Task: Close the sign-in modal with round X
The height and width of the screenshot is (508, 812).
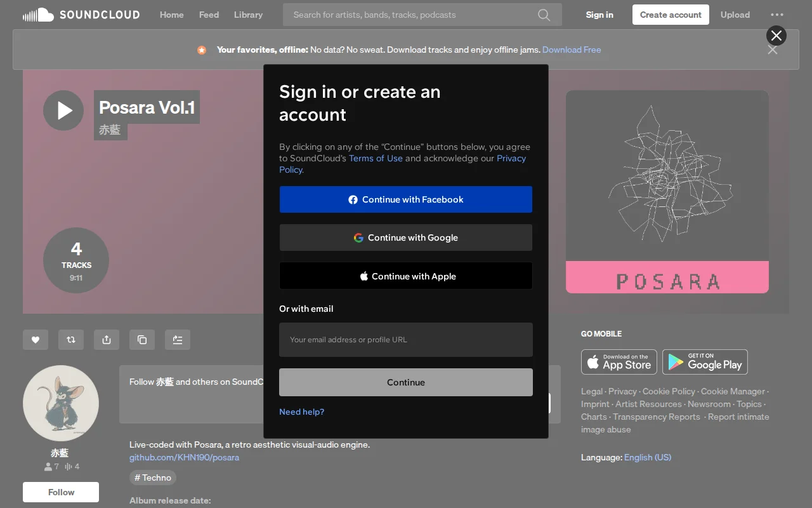Action: click(776, 36)
